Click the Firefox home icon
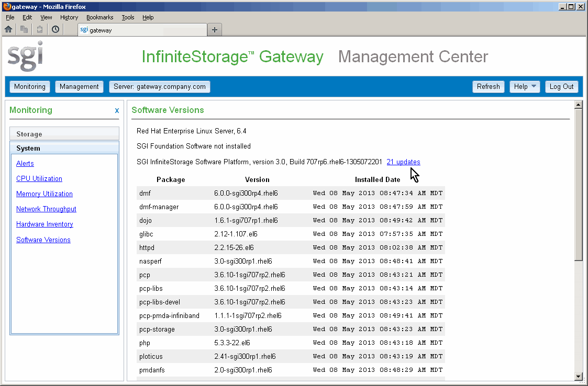This screenshot has width=588, height=386. coord(8,29)
